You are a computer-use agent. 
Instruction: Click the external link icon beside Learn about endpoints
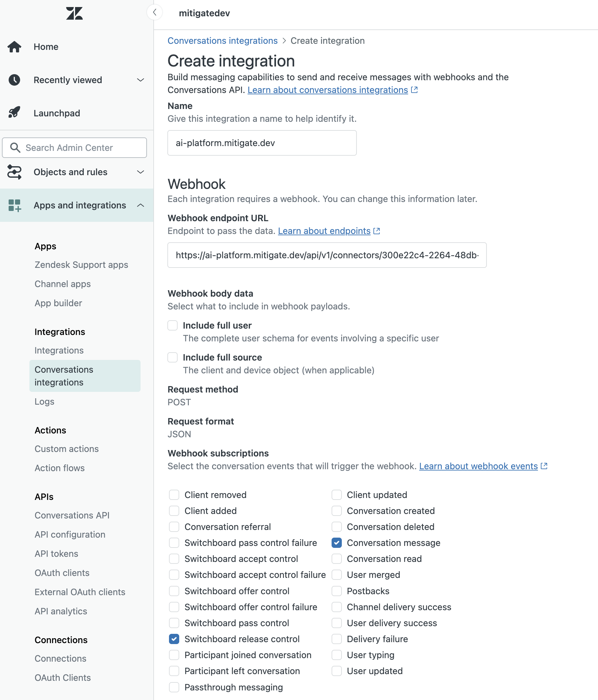click(x=377, y=231)
